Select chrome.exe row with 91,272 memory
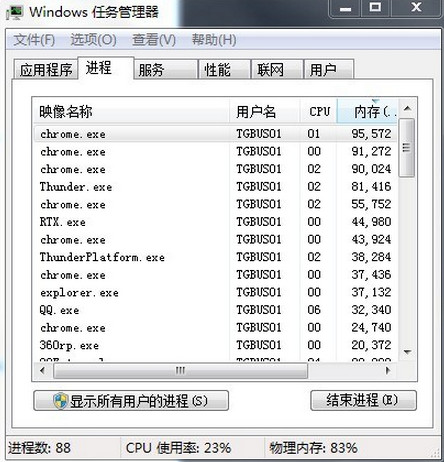The image size is (444, 462). 216,152
